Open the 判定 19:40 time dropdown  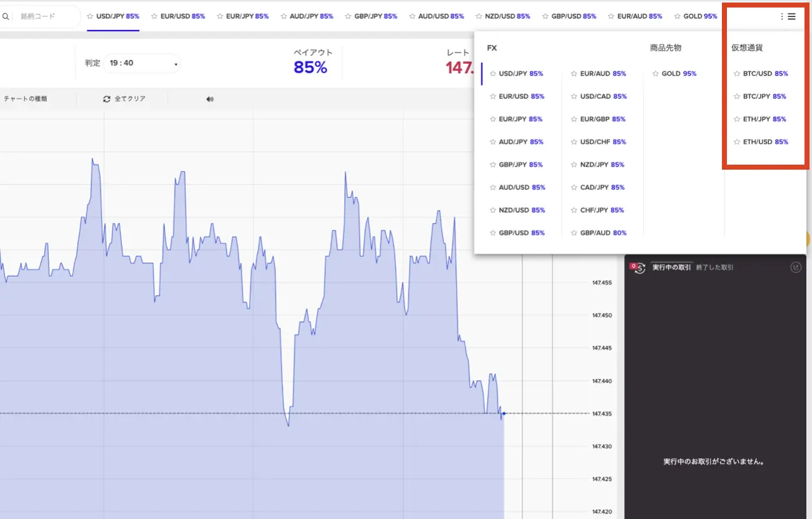[142, 63]
